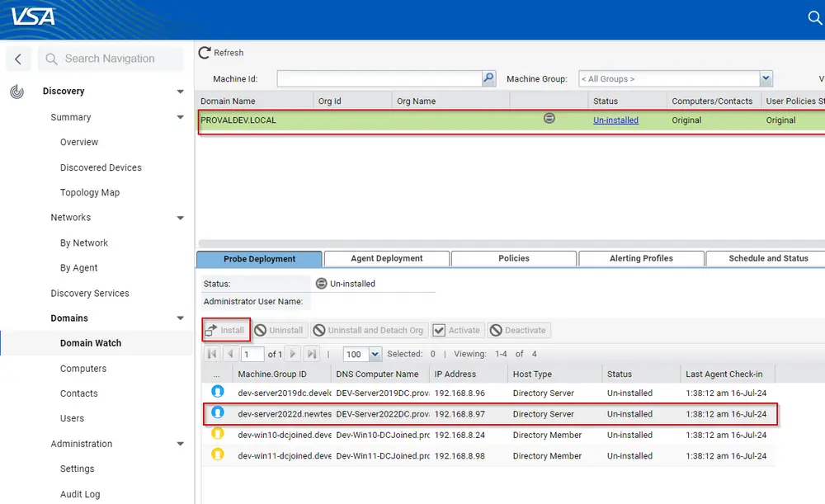Open Overview in navigation

79,142
